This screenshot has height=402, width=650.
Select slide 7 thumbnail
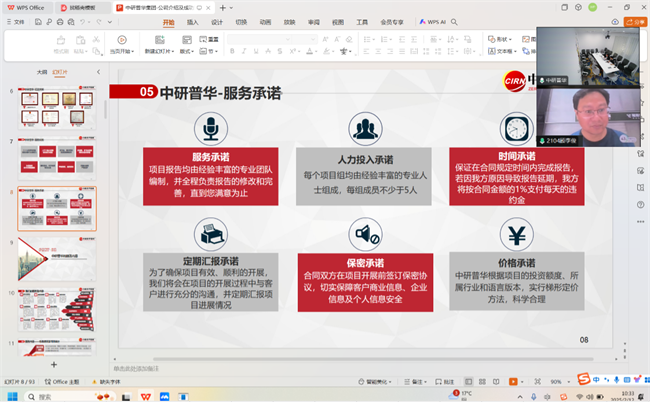pyautogui.click(x=57, y=158)
